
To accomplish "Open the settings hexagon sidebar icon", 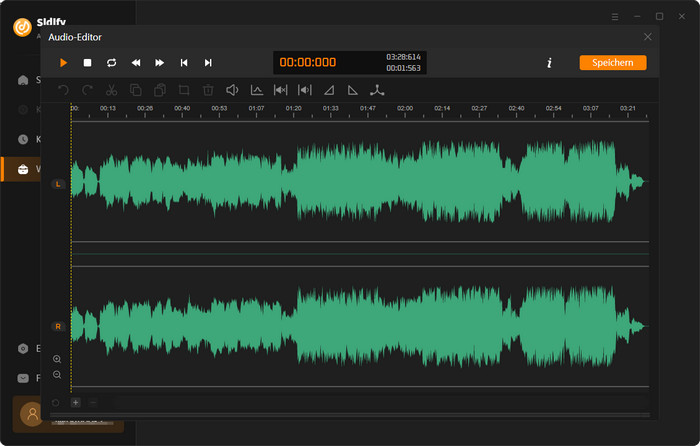I will coord(23,349).
